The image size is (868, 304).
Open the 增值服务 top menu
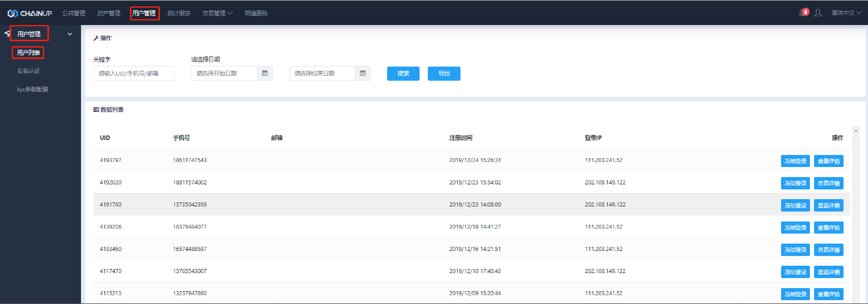coord(256,13)
